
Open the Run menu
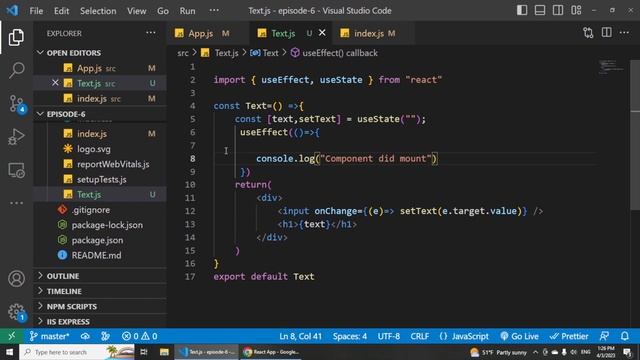pyautogui.click(x=187, y=11)
